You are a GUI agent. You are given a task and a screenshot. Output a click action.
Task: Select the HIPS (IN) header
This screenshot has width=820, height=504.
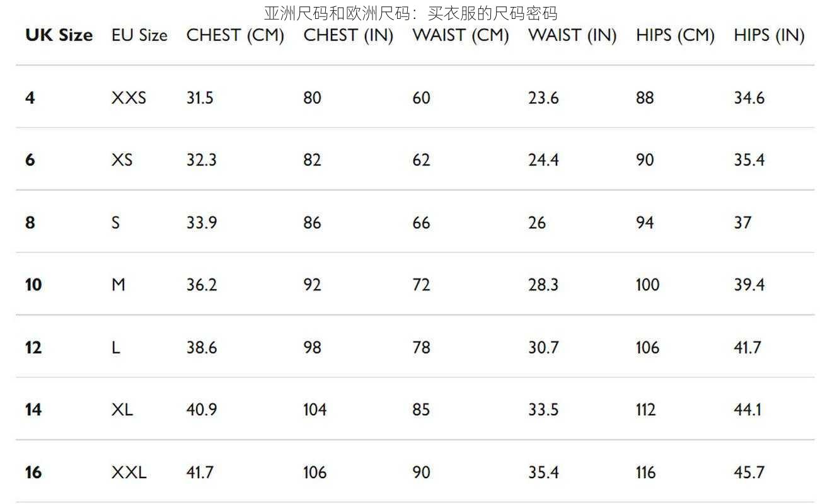(769, 35)
